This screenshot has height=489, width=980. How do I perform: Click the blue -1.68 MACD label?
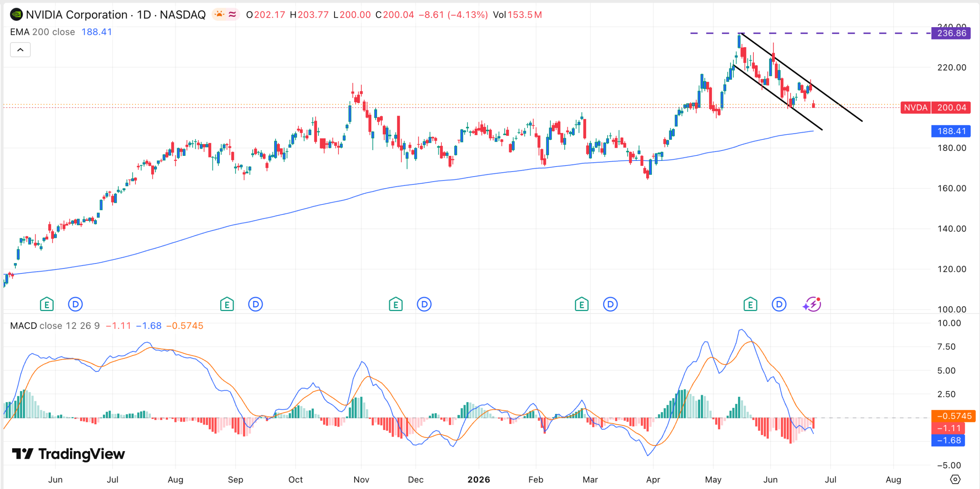(948, 440)
